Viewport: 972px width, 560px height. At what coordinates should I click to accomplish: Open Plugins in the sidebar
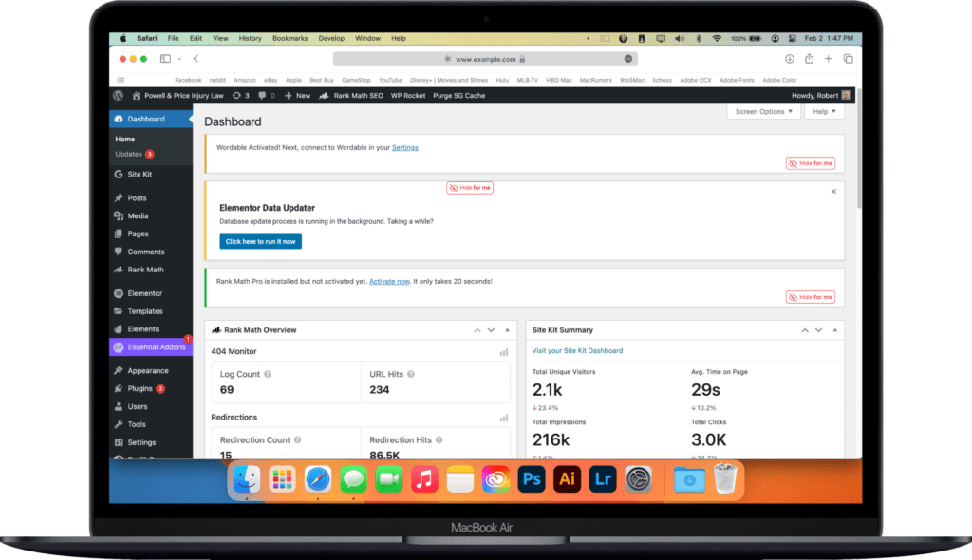point(151,389)
